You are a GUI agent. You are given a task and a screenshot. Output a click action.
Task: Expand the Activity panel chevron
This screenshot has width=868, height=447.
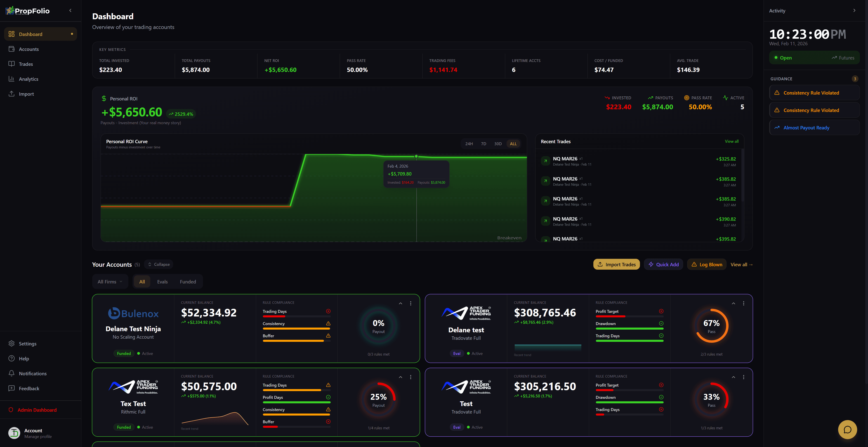(x=854, y=10)
